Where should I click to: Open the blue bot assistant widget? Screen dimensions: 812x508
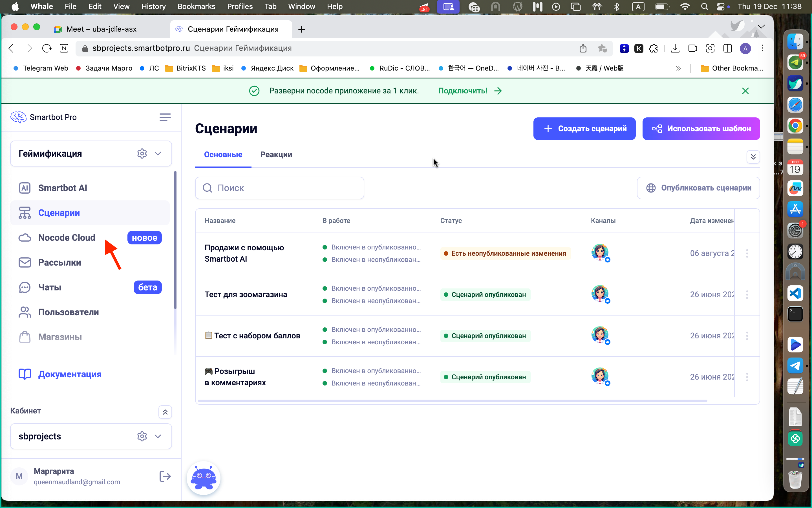tap(204, 478)
